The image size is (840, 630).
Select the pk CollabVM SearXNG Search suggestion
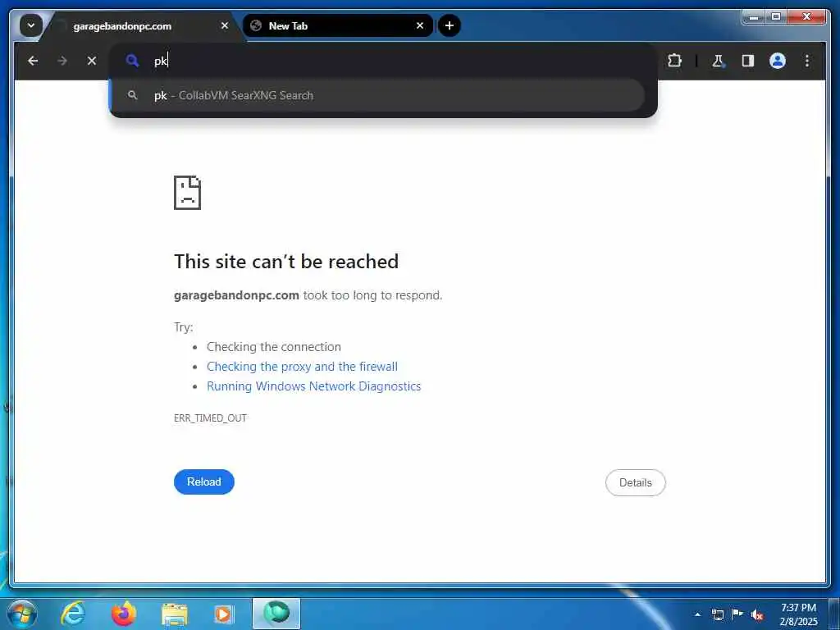click(x=377, y=95)
